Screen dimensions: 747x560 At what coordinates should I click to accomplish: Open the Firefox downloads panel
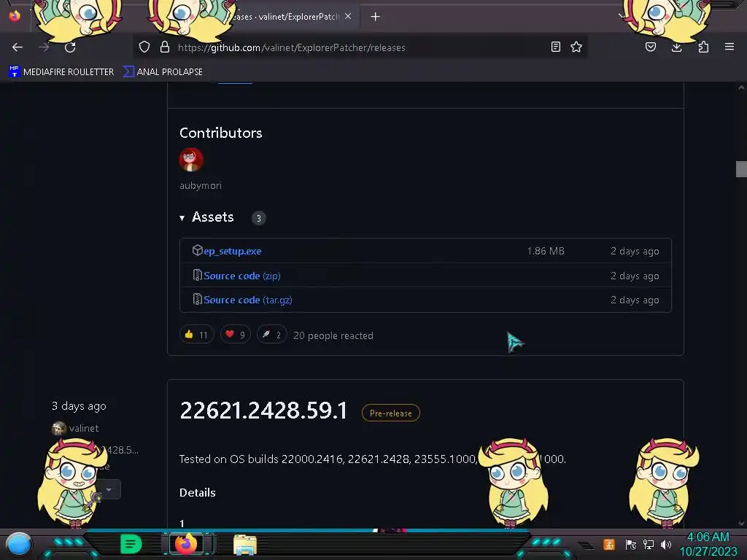(676, 47)
